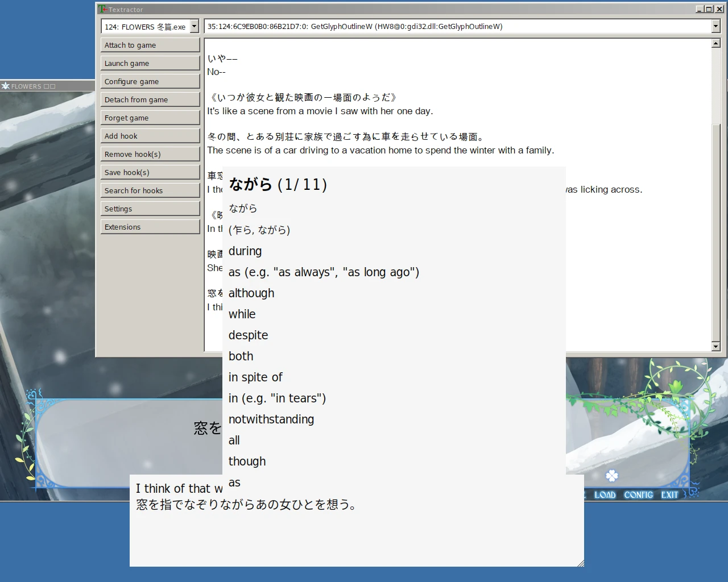728x582 pixels.
Task: Expand the process dropdown for FLOWERS 冬篇.exe
Action: pyautogui.click(x=194, y=27)
